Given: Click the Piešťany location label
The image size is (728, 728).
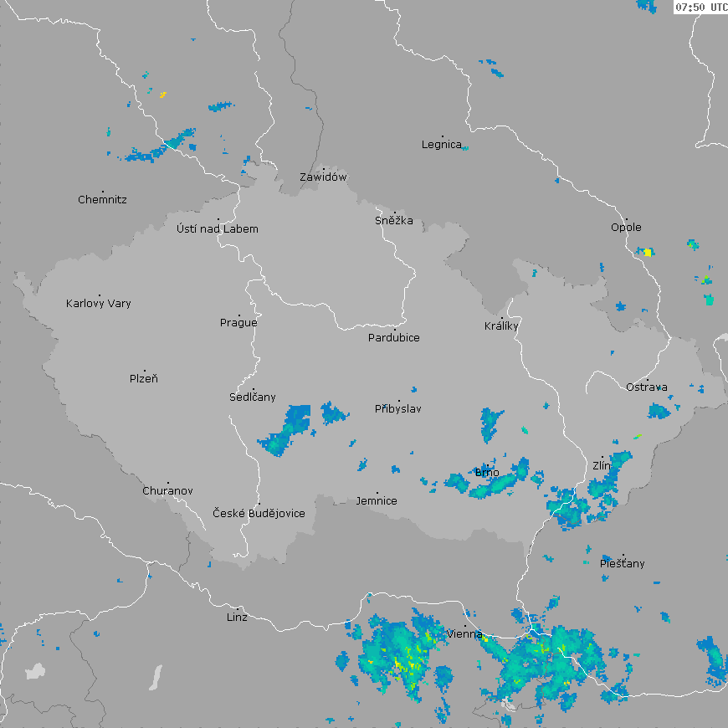Looking at the screenshot, I should pos(623,564).
